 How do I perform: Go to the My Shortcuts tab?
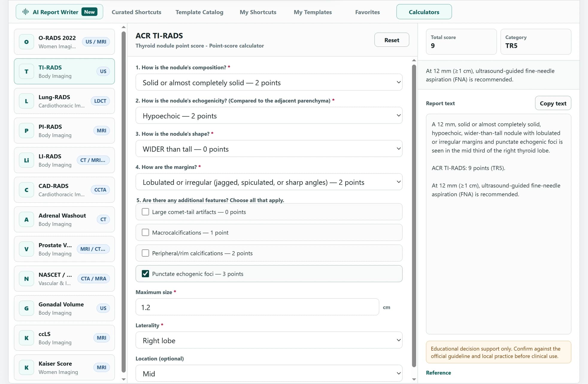[x=258, y=12]
